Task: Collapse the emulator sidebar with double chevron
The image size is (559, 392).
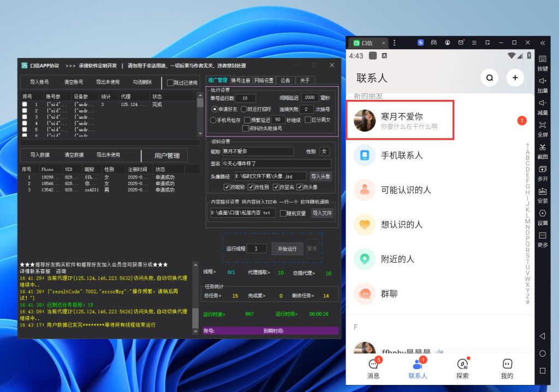Action: pyautogui.click(x=542, y=43)
